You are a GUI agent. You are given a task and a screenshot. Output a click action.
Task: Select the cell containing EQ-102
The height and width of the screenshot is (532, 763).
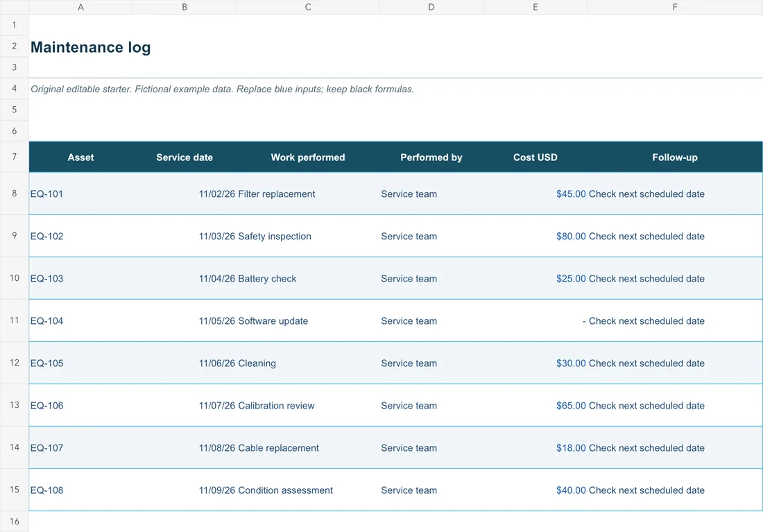(x=80, y=236)
